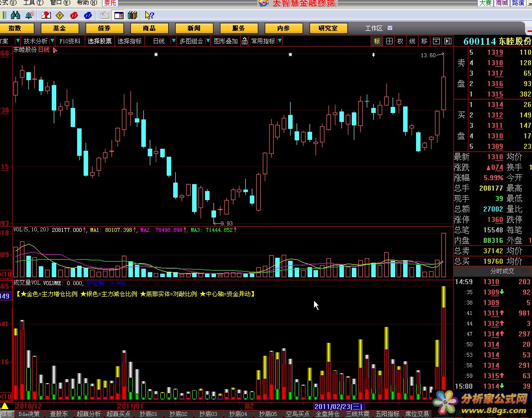
Task: Expand the dropdown arrow before 技术分析
Action: pos(17,41)
